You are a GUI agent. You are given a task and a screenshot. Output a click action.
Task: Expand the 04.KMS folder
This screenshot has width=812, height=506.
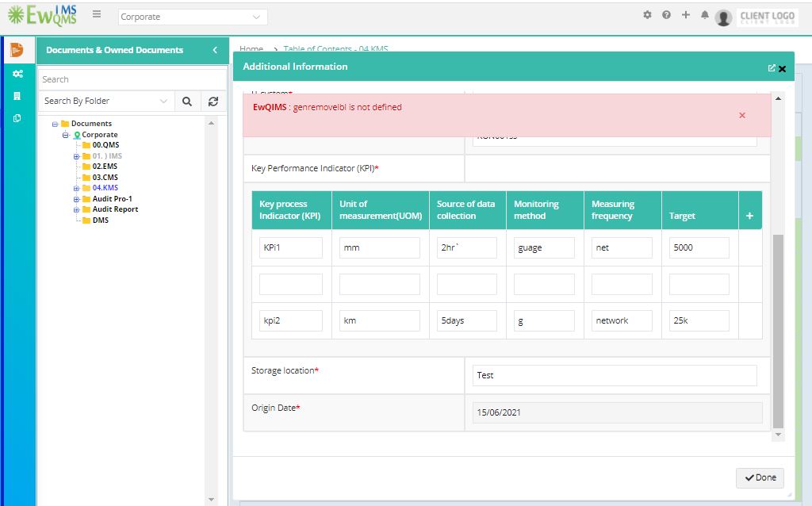[77, 189]
